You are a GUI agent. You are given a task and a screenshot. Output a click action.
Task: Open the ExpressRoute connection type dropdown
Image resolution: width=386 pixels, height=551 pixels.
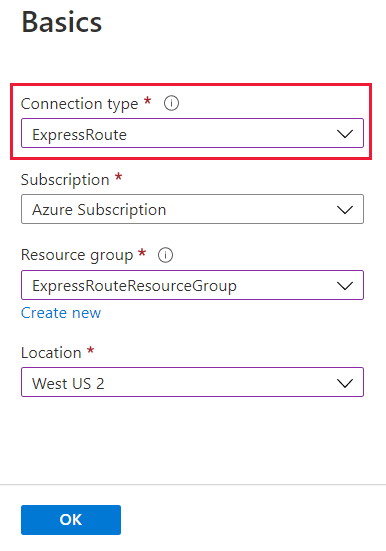(192, 133)
